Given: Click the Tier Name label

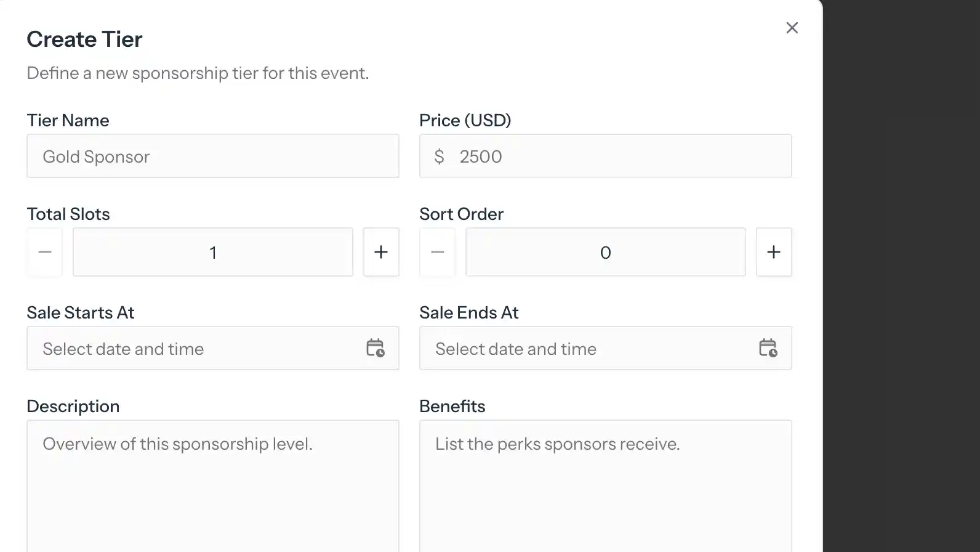Looking at the screenshot, I should [68, 120].
